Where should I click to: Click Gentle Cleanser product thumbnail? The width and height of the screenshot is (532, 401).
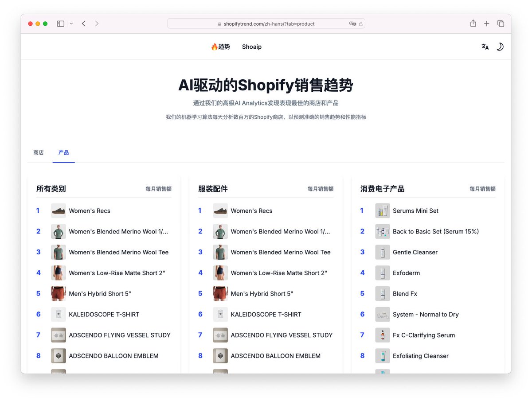pyautogui.click(x=383, y=253)
